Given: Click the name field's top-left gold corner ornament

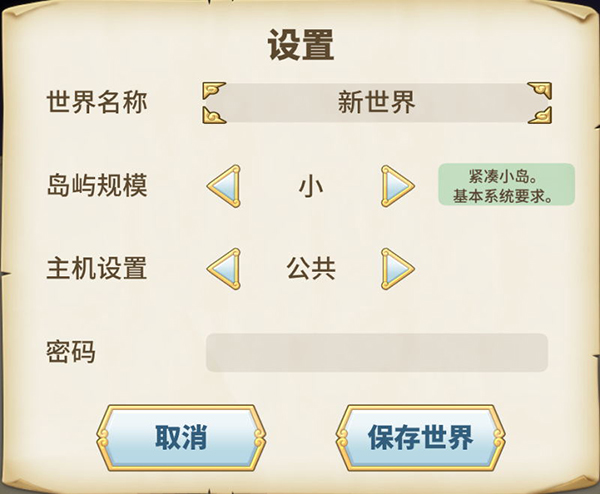Looking at the screenshot, I should [213, 90].
